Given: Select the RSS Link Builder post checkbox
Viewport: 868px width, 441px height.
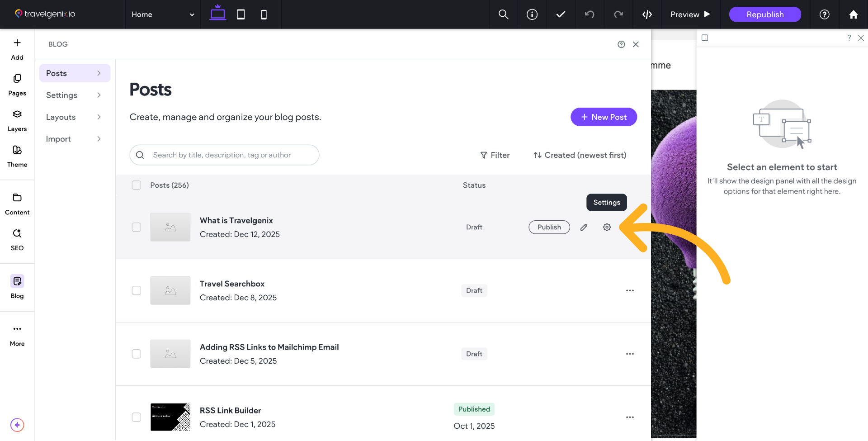Looking at the screenshot, I should [137, 417].
